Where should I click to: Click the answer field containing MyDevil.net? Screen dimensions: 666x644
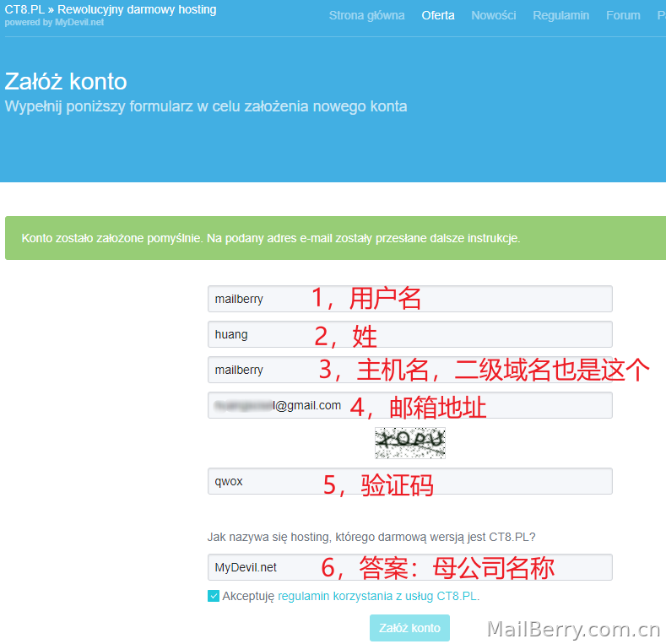coord(410,567)
